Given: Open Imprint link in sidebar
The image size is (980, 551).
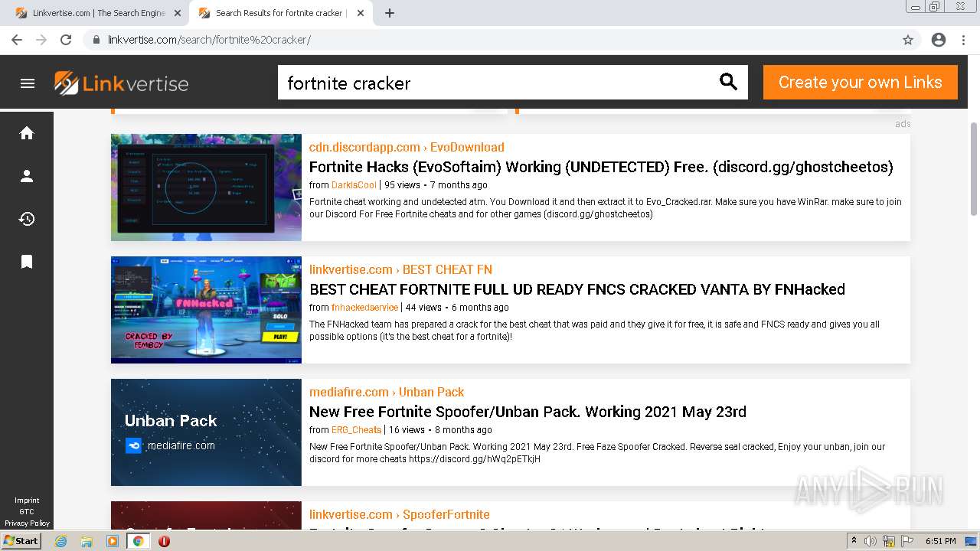Looking at the screenshot, I should [x=27, y=500].
